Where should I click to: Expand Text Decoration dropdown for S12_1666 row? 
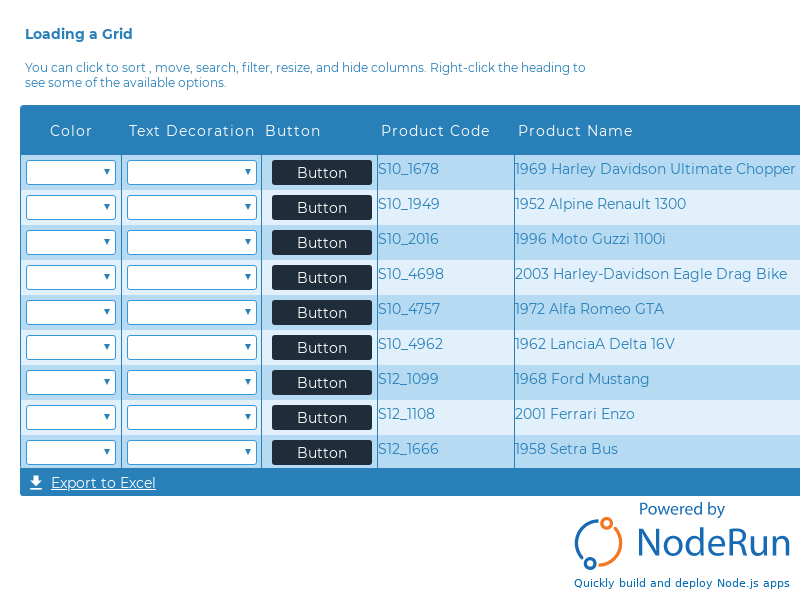coord(192,453)
